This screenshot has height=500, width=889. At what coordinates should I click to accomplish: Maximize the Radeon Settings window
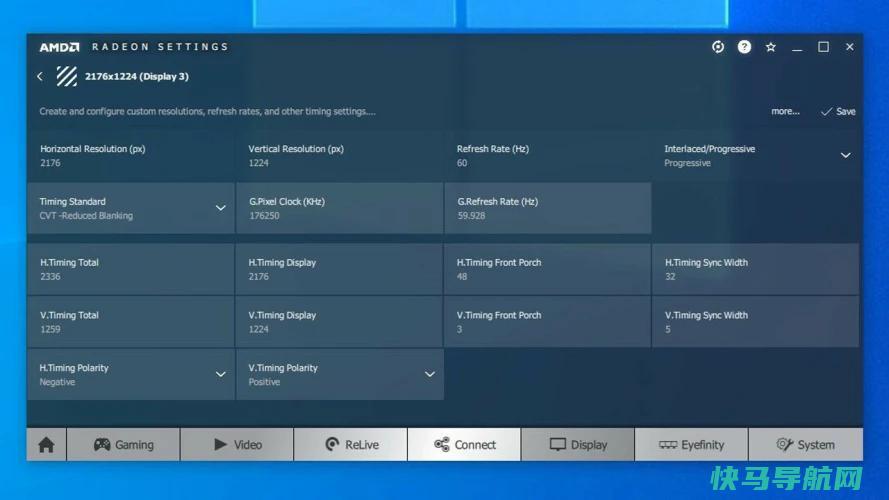point(823,47)
